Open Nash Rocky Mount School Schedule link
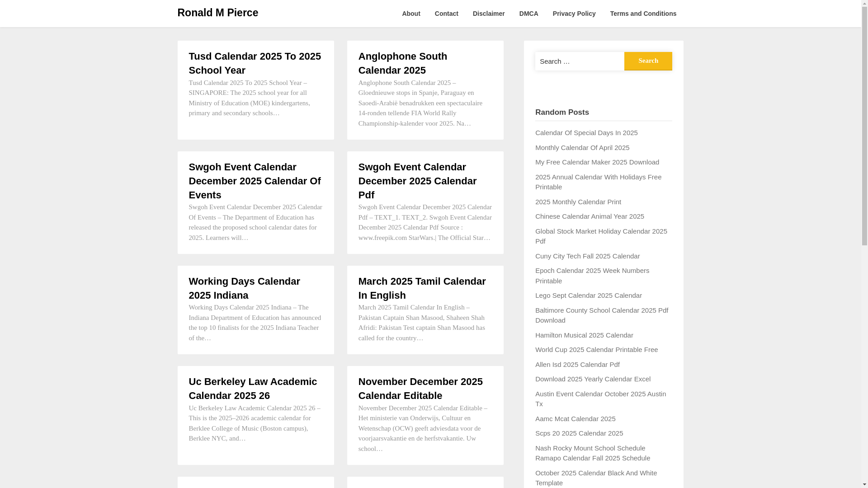This screenshot has width=868, height=488. click(x=593, y=453)
